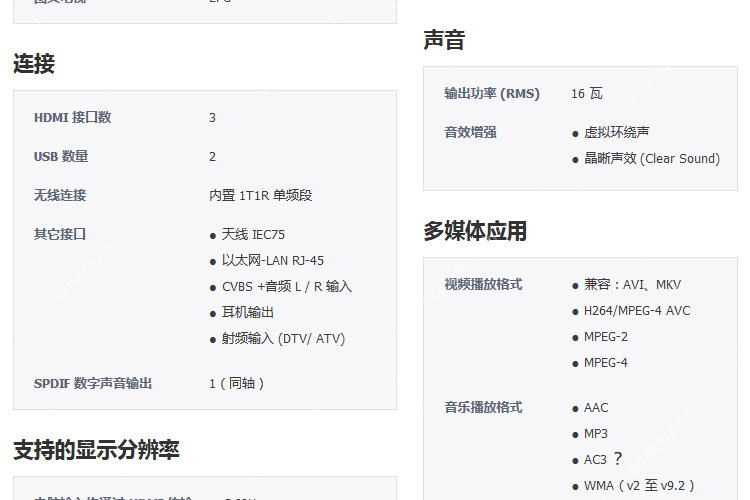
Task: Select the USB 数量 label
Action: (61, 156)
